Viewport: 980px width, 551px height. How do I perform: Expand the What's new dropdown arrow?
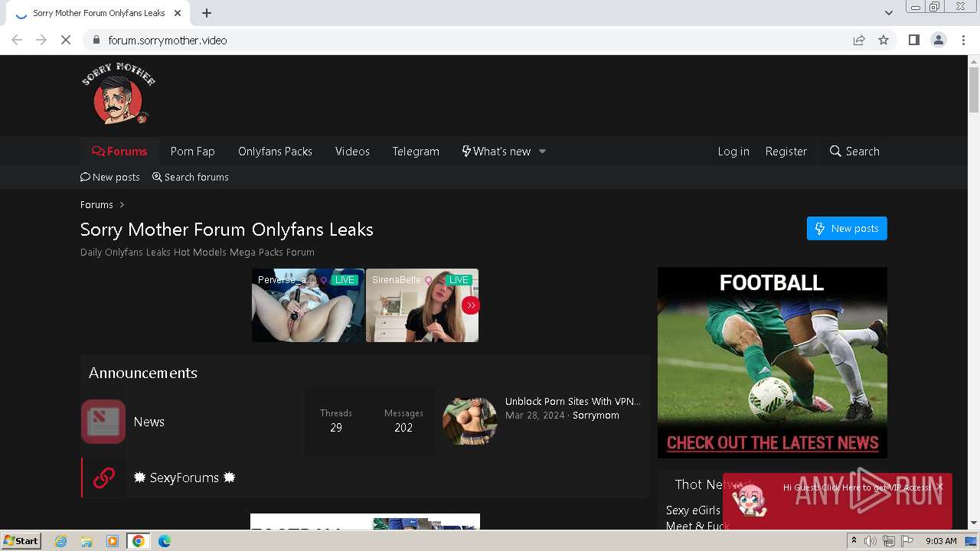pyautogui.click(x=542, y=152)
